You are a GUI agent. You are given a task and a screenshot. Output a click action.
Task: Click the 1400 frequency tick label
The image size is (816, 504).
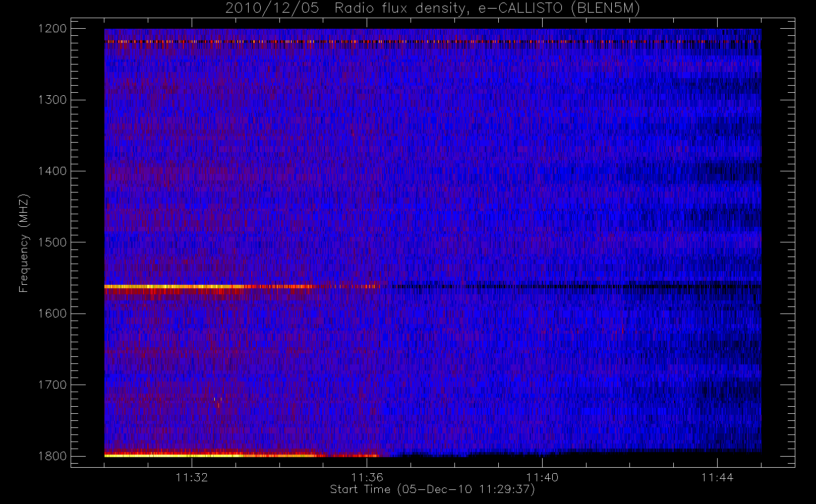coord(53,171)
